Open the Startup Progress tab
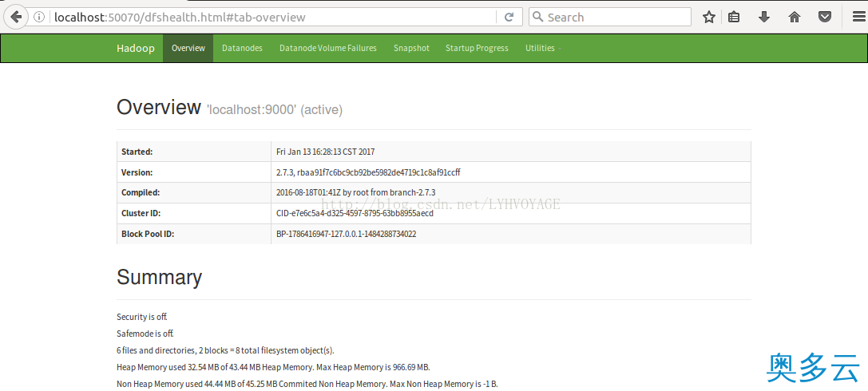 [477, 48]
